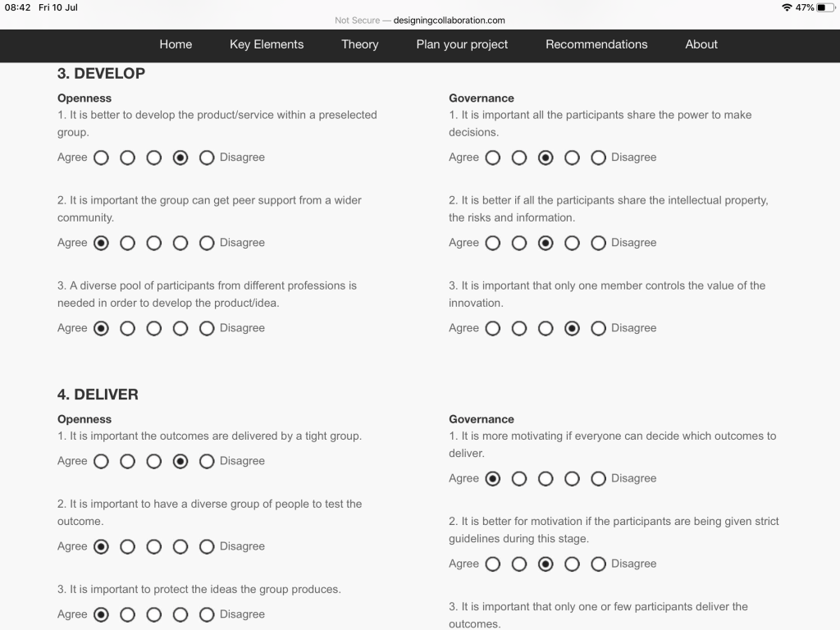Viewport: 840px width, 630px height.
Task: Select Disagree for sharing intellectual property question
Action: pyautogui.click(x=599, y=243)
